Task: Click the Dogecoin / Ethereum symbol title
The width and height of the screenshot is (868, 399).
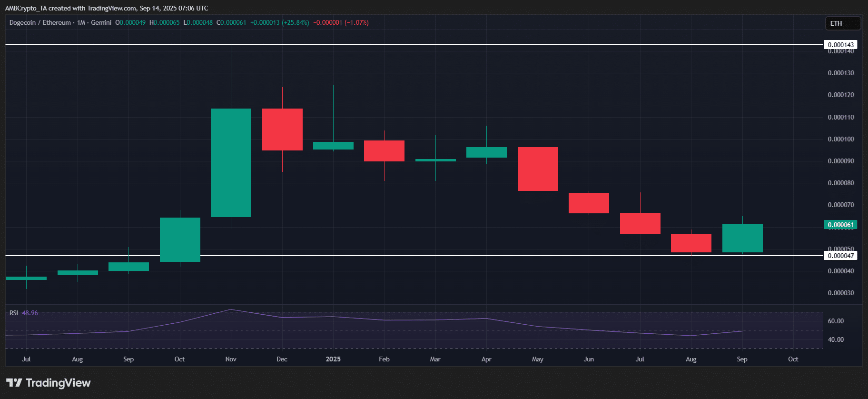Action: (x=40, y=22)
